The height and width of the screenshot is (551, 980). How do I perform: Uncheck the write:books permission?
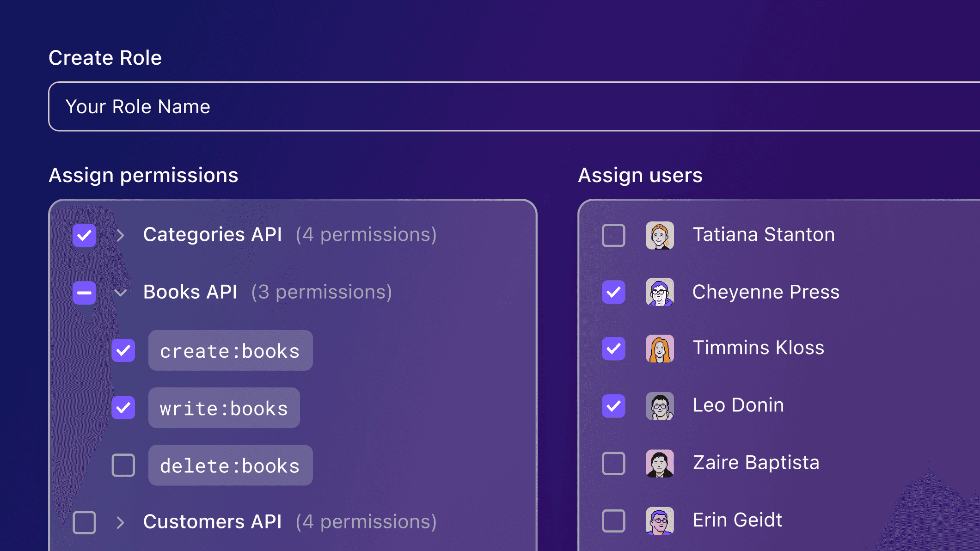pos(123,408)
